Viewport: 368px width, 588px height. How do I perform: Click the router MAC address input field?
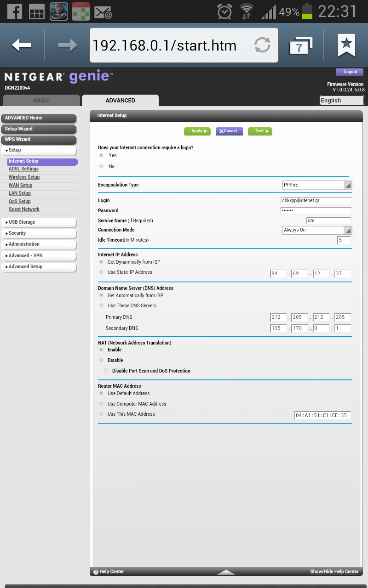pos(322,415)
